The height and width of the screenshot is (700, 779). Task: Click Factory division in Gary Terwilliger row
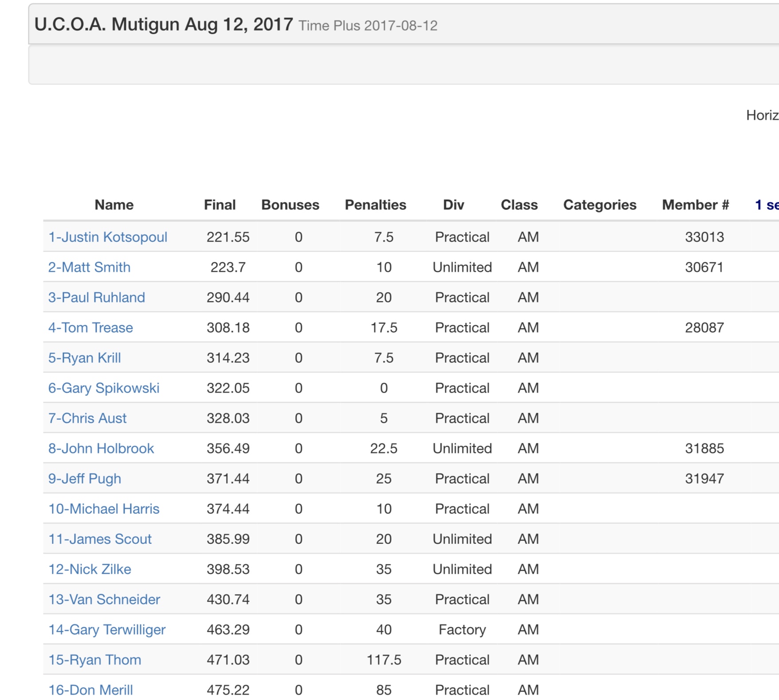[x=462, y=629]
